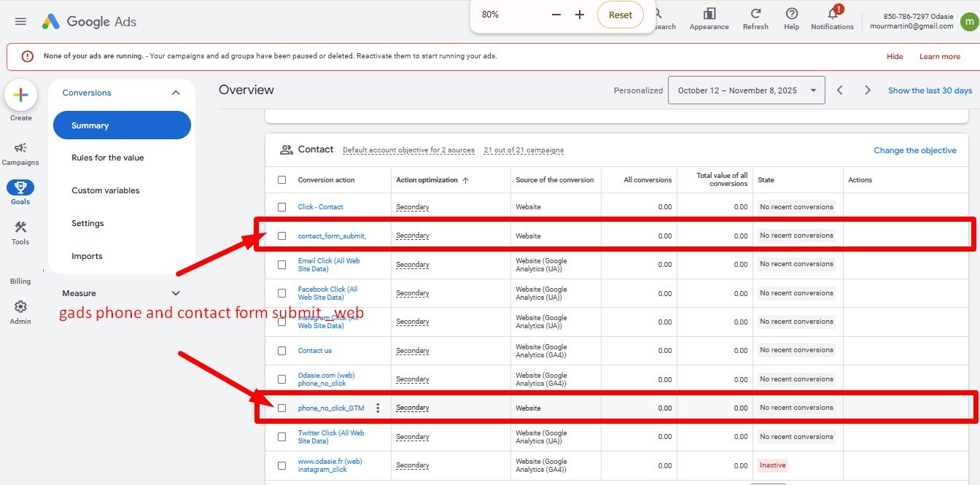This screenshot has width=980, height=485.
Task: Open Rules for the value
Action: [x=108, y=158]
